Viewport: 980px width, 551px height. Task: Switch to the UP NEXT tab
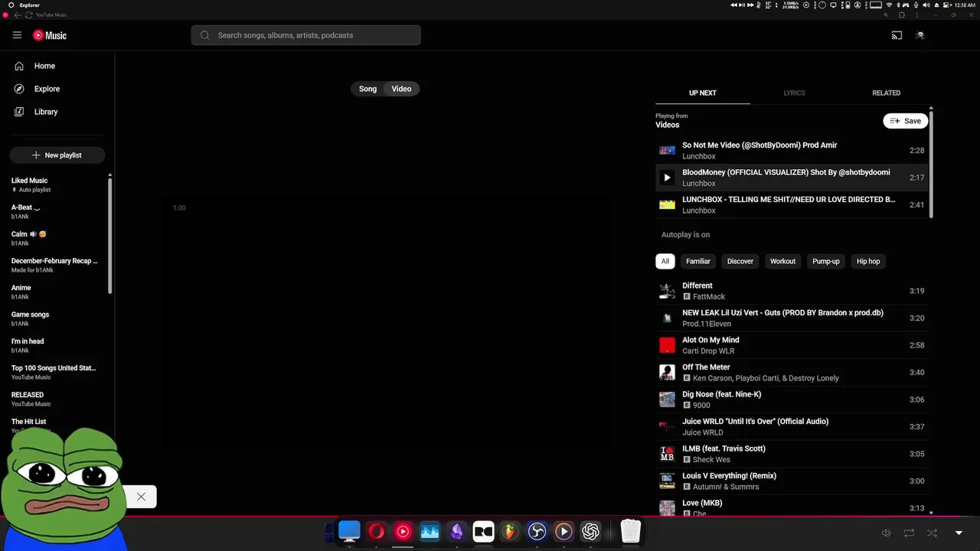coord(703,93)
